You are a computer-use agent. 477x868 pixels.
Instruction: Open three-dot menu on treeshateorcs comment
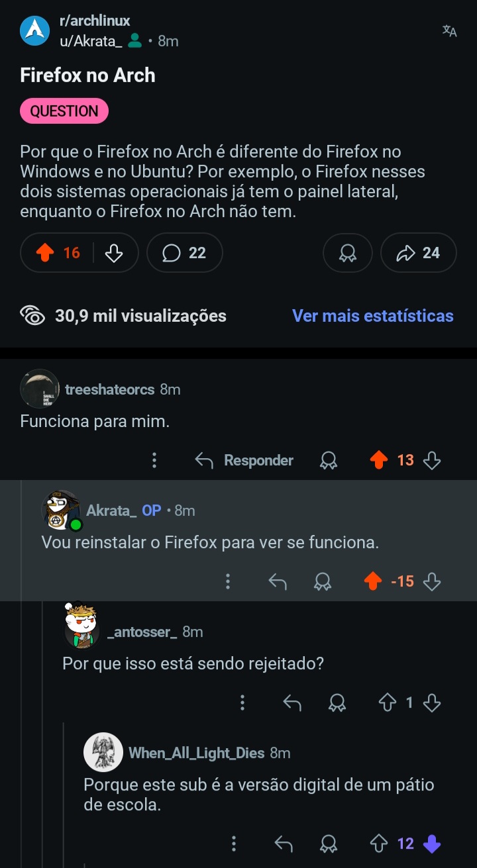(154, 460)
